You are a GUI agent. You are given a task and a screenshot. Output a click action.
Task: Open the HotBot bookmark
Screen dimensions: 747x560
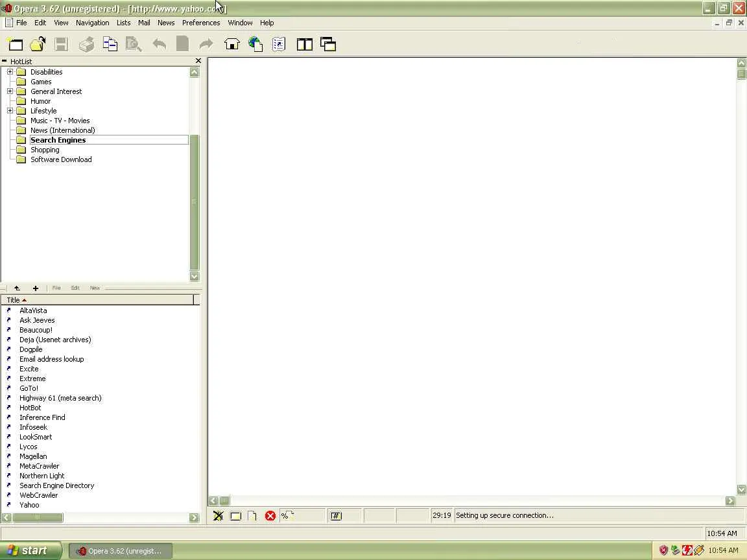click(30, 408)
